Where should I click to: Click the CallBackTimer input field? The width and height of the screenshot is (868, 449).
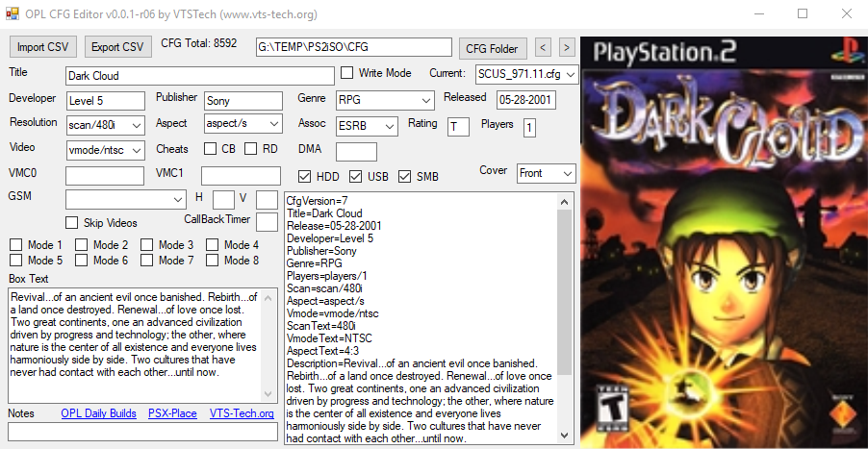267,222
